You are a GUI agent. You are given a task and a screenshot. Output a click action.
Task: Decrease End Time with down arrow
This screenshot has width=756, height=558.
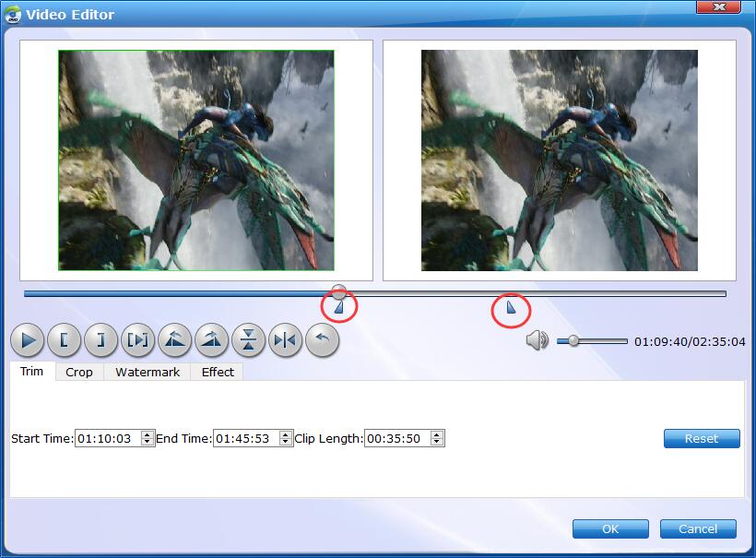[286, 443]
